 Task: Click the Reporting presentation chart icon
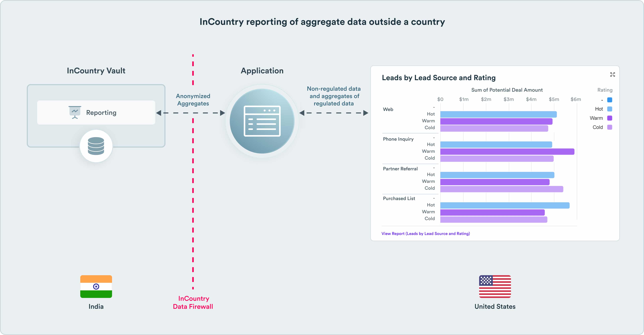[x=75, y=113]
